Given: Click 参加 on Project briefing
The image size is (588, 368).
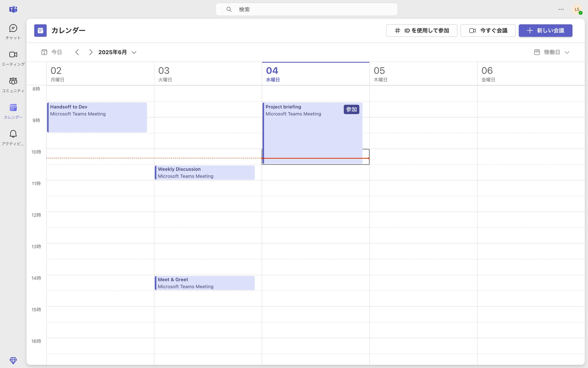Looking at the screenshot, I should [x=351, y=109].
